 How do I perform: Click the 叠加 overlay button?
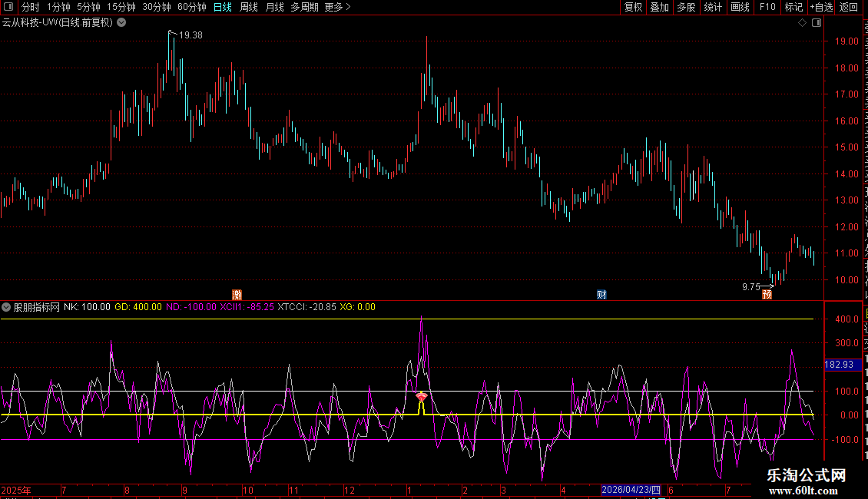pos(659,7)
